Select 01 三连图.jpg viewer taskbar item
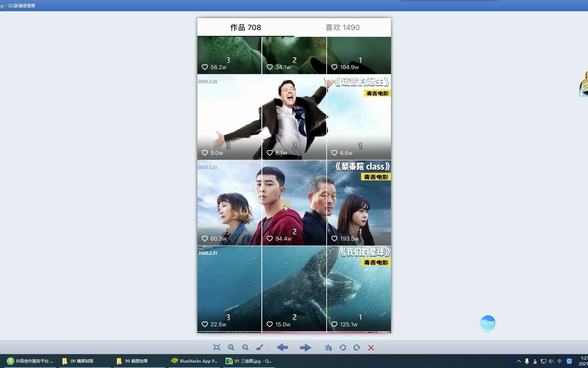 click(249, 361)
